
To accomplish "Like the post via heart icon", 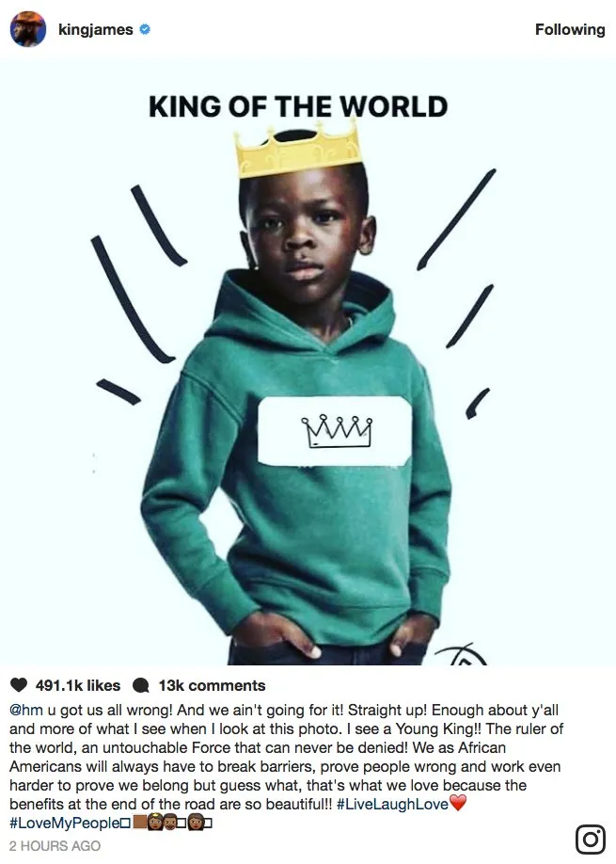I will 19,685.
